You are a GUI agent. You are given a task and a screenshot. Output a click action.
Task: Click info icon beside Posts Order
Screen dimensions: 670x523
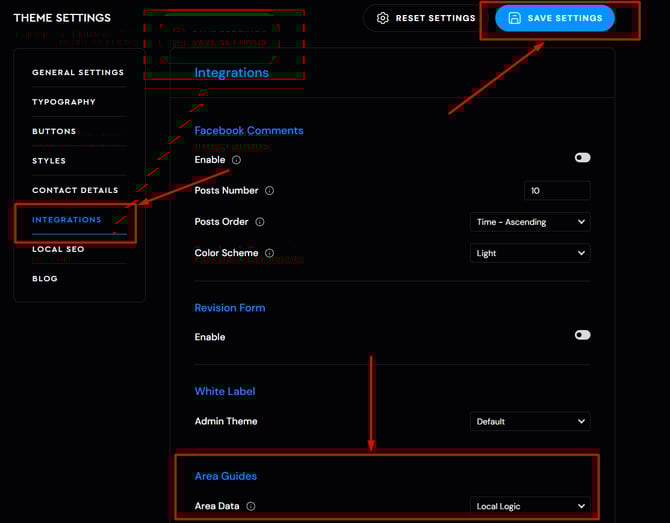point(260,222)
